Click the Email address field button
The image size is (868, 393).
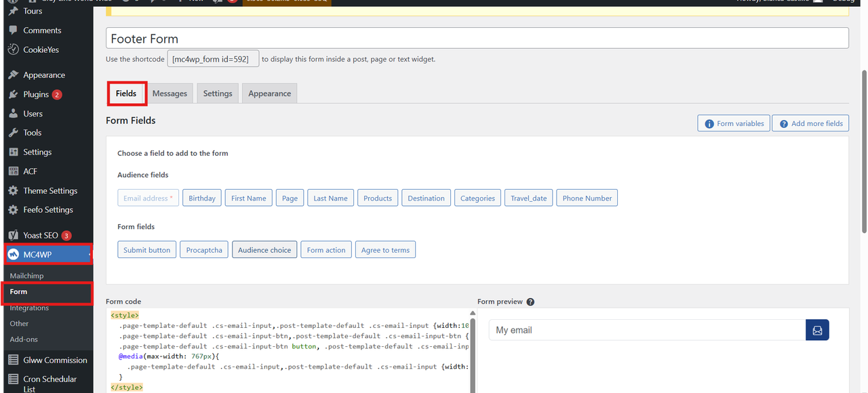[x=149, y=199]
